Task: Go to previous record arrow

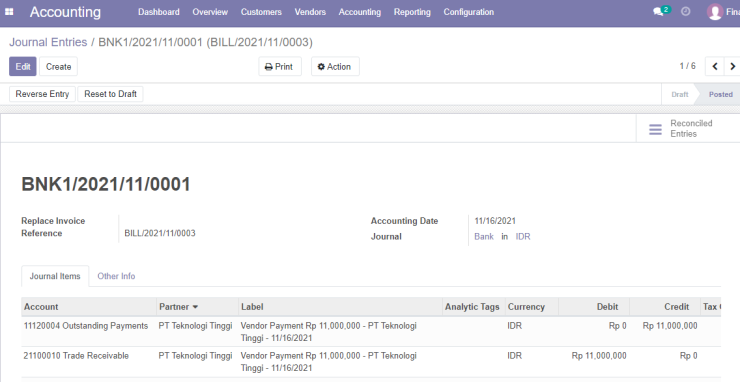Action: pos(715,67)
